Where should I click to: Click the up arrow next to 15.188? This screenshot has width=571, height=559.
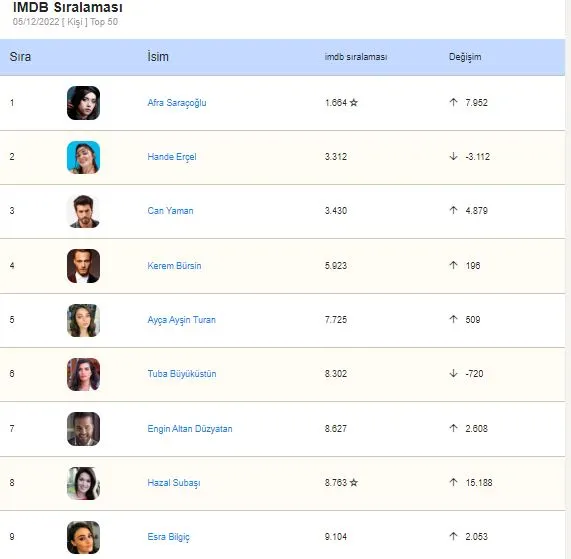coord(453,482)
